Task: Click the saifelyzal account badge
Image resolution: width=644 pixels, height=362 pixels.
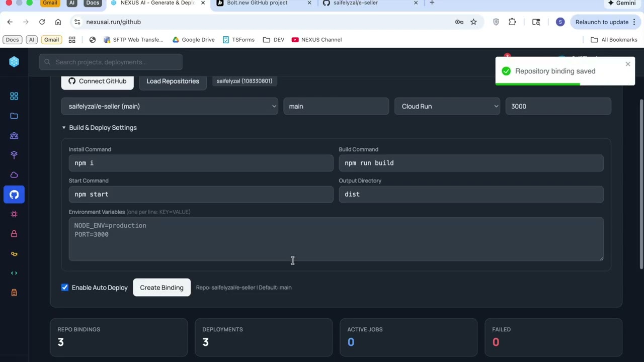Action: tap(245, 81)
